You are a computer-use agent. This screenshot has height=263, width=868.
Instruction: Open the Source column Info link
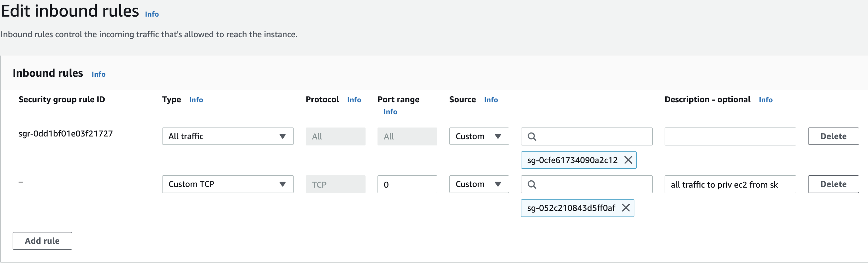(490, 100)
